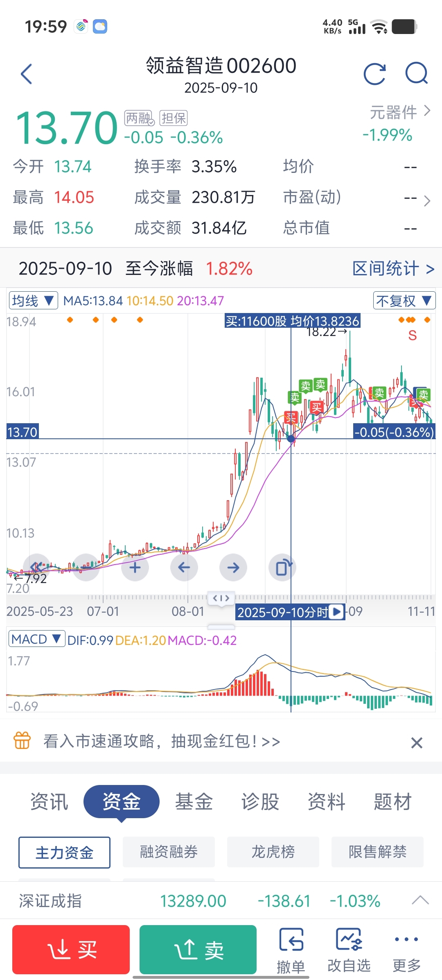Open the 不复权 adjustment dropdown
Image resolution: width=442 pixels, height=980 pixels.
[x=404, y=301]
